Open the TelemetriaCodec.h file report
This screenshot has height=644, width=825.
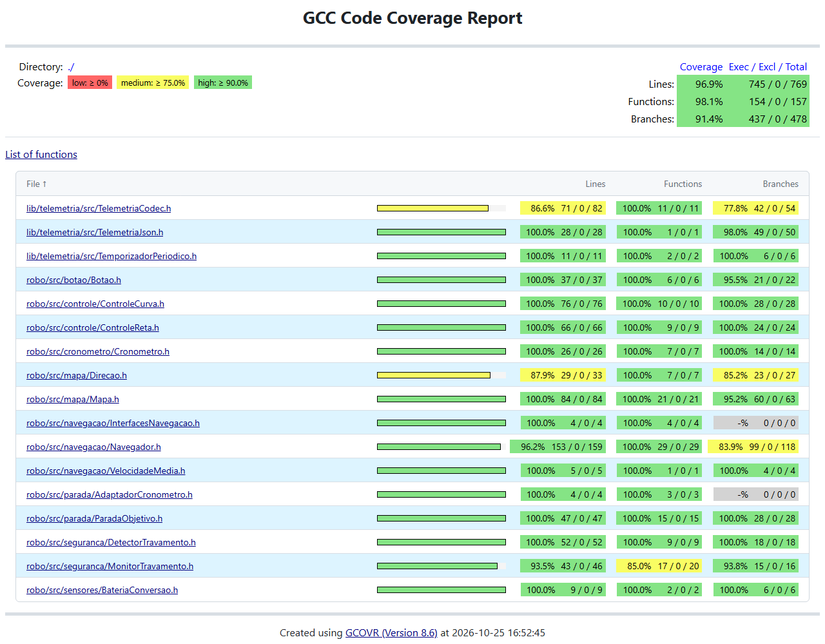pyautogui.click(x=99, y=209)
